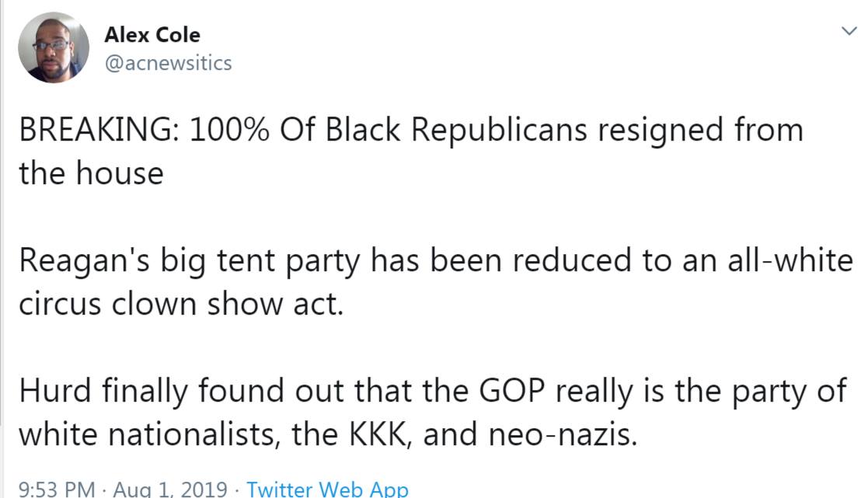This screenshot has height=498, width=868.
Task: Open the tweet options chevron menu
Action: 848,31
